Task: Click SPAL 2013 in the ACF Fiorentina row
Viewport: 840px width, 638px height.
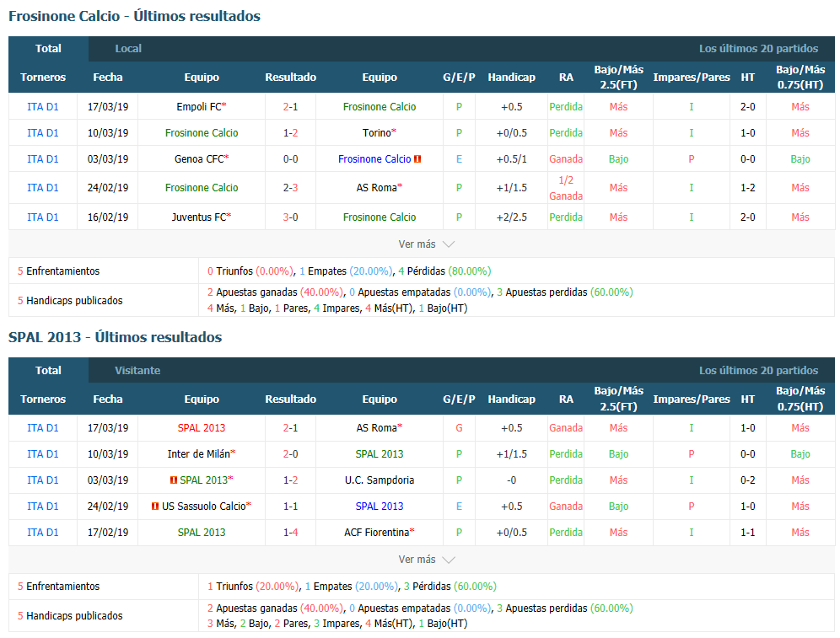Action: [202, 533]
